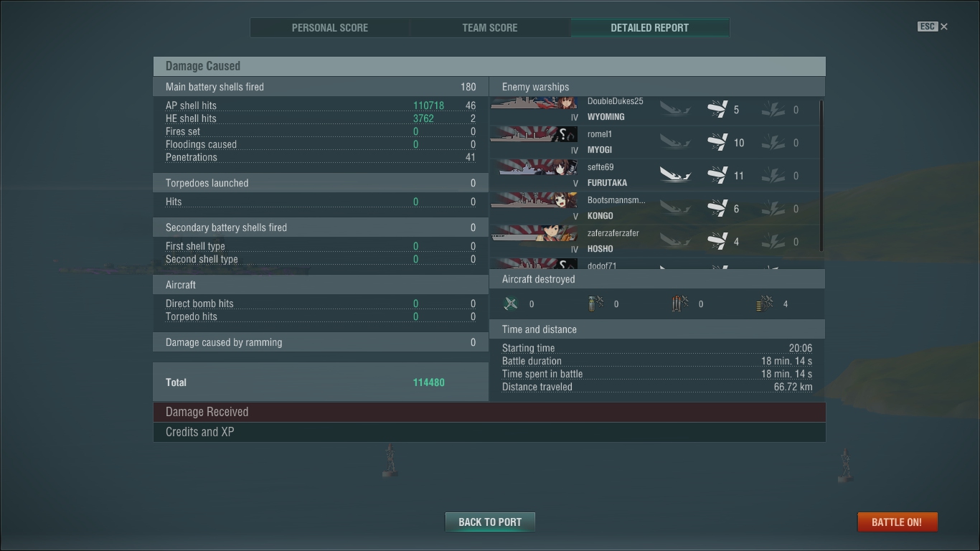Click the enemy warships list scrollbar
The image size is (980, 551).
(x=821, y=176)
